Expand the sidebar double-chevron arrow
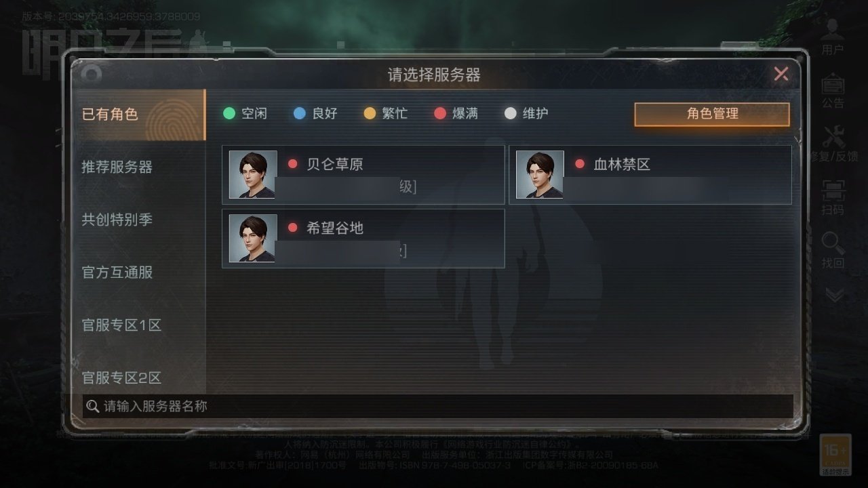Screen dimensions: 868x488 click(834, 295)
